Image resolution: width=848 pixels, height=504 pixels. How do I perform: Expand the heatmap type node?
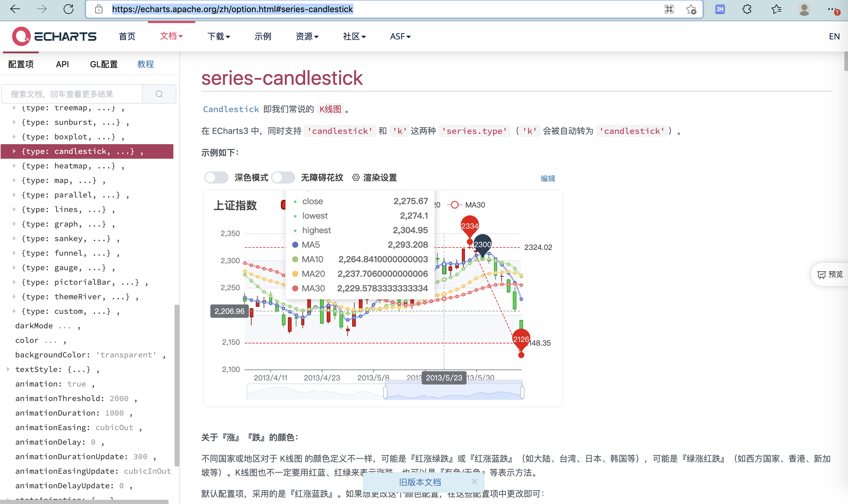click(14, 166)
